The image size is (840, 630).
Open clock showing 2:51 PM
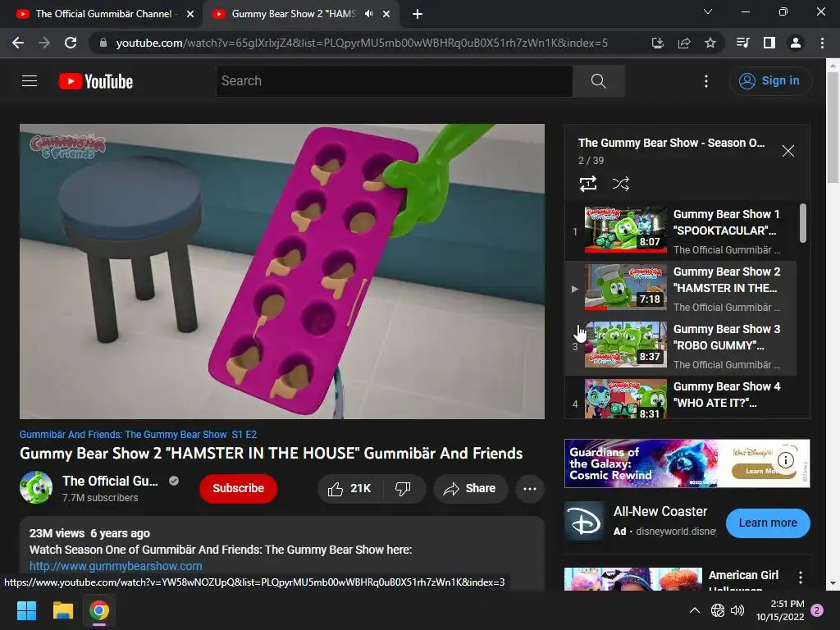780,610
